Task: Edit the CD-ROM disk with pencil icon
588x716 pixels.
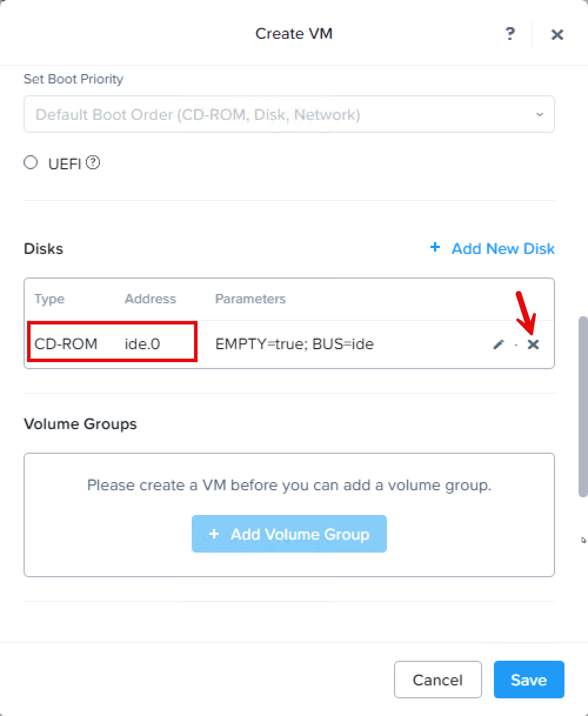Action: click(499, 344)
